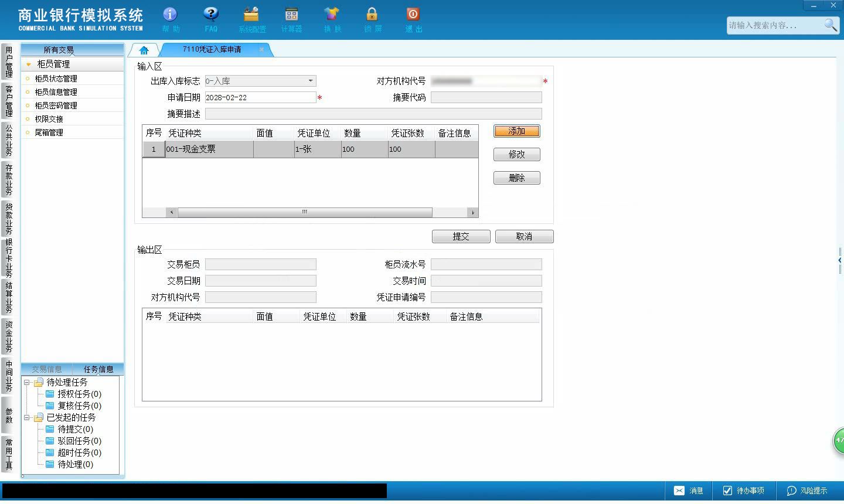Open 待提交(0) folder

[x=69, y=429]
